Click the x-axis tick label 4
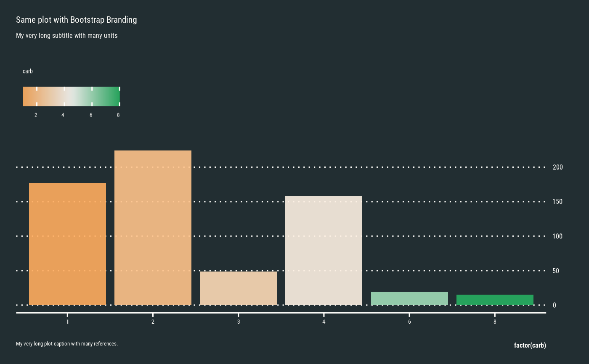The height and width of the screenshot is (364, 589). point(324,322)
